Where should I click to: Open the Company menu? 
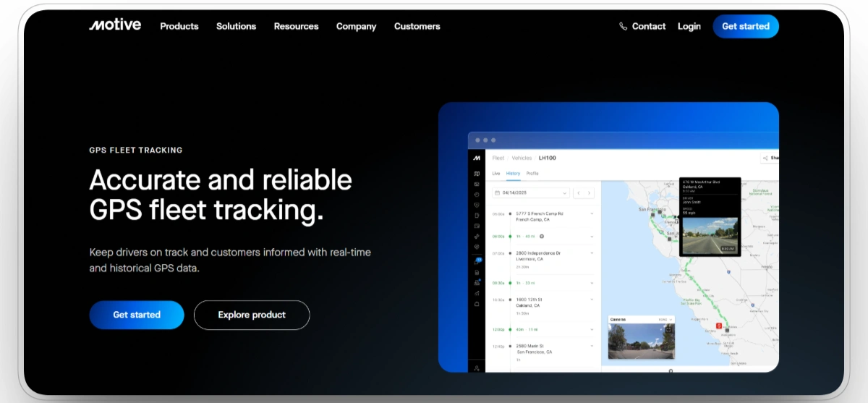pyautogui.click(x=356, y=26)
